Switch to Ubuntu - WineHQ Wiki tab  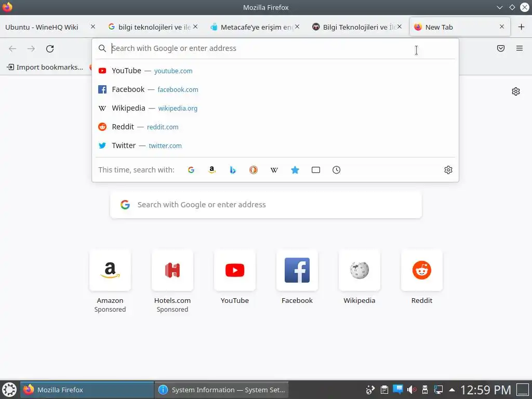(42, 27)
